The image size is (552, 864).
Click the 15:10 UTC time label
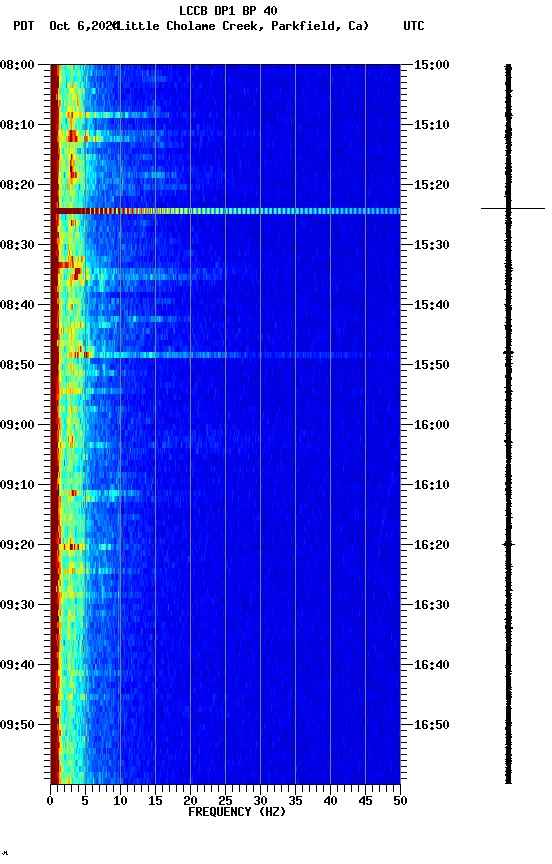(x=432, y=125)
